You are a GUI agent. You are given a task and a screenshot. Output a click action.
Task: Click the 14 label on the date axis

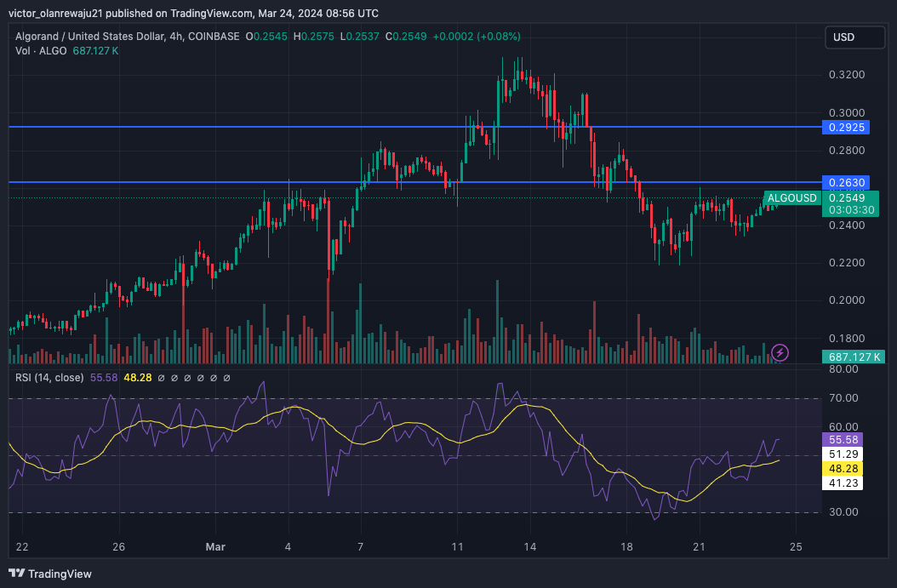coord(530,545)
